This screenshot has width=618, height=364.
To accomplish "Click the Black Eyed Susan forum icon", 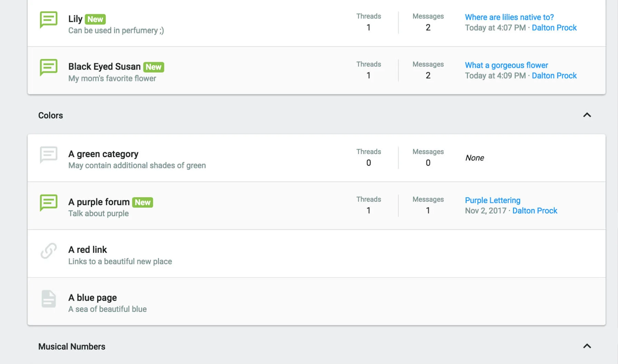I will 48,67.
